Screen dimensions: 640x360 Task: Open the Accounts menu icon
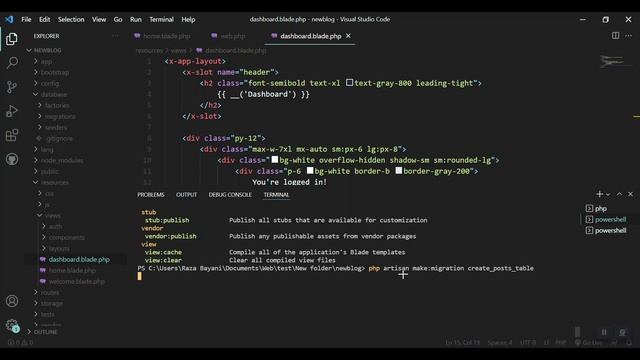coord(12,301)
